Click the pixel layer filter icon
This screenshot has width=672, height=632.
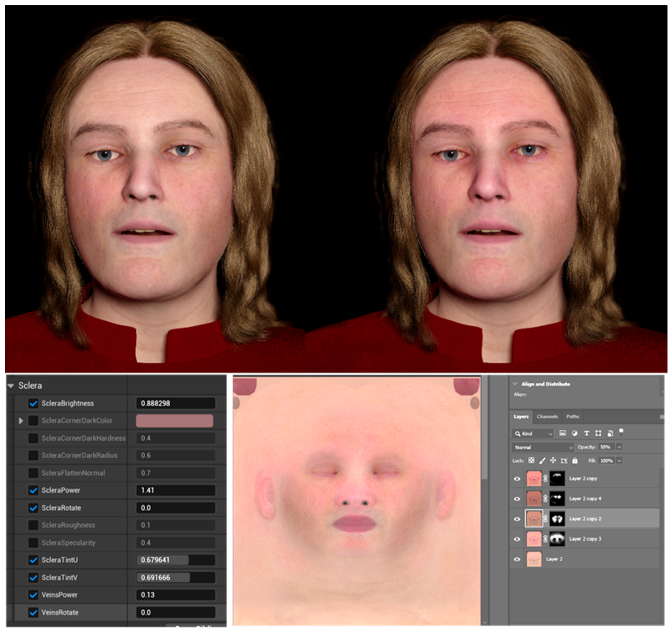[562, 433]
